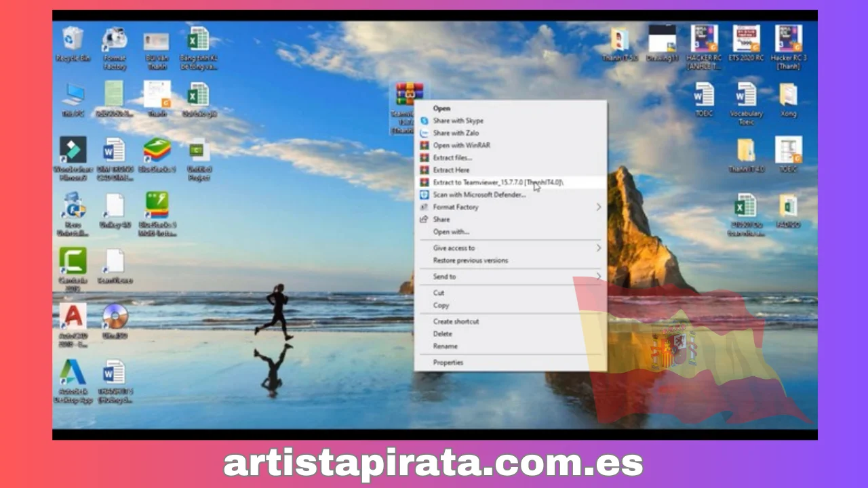Select the HACKER RC [ANHLE T... file thumbnail
Image resolution: width=868 pixels, height=488 pixels.
click(x=704, y=47)
